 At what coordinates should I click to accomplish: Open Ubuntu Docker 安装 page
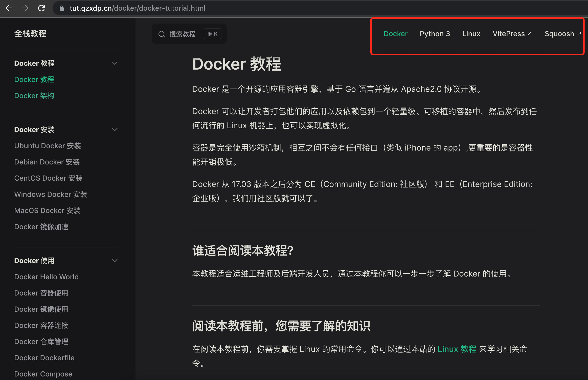(48, 146)
